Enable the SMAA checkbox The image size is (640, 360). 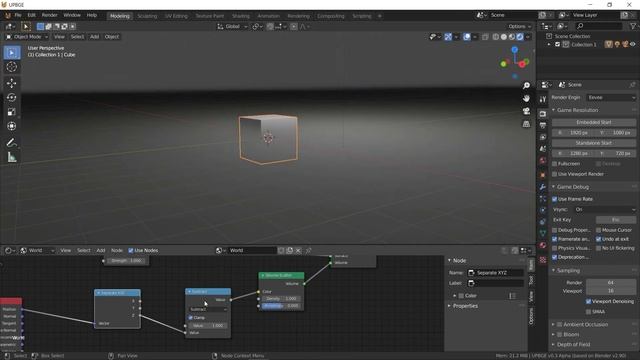pyautogui.click(x=588, y=312)
